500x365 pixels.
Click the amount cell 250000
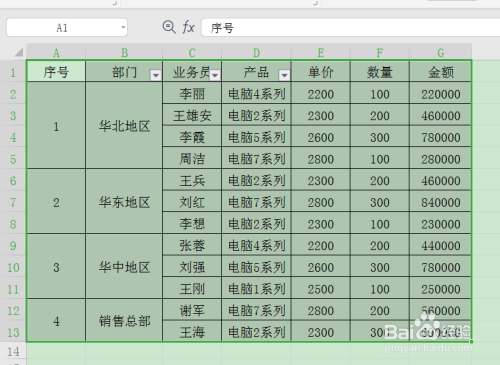(440, 289)
